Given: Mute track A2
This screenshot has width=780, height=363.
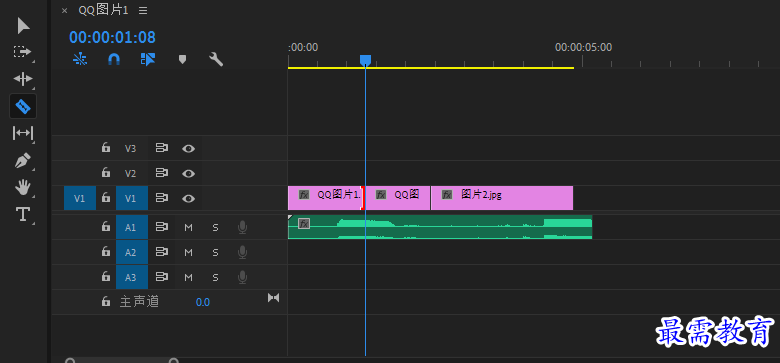Looking at the screenshot, I should pos(189,252).
